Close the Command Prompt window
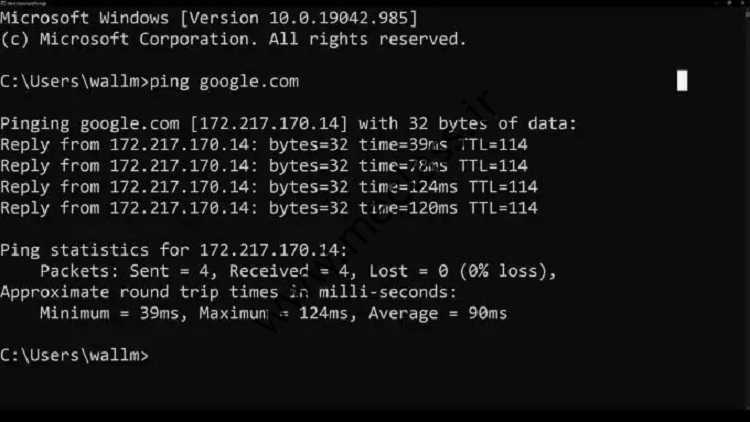 point(743,3)
